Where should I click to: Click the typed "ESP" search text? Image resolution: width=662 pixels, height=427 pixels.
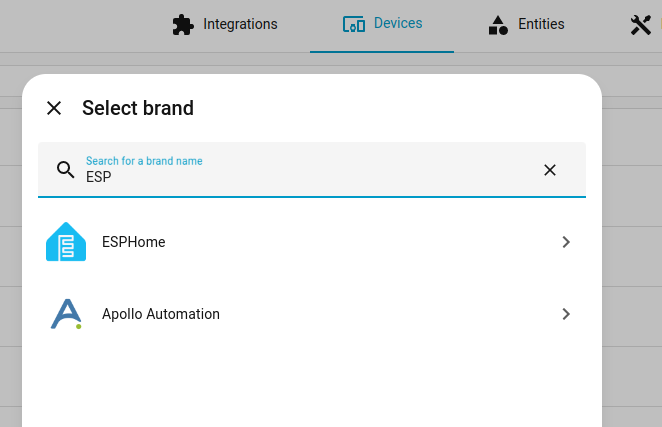point(99,177)
